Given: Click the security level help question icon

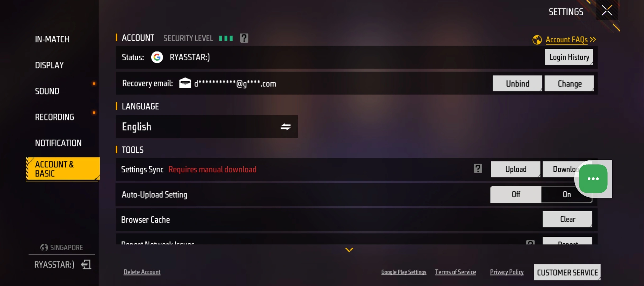Looking at the screenshot, I should [x=244, y=38].
